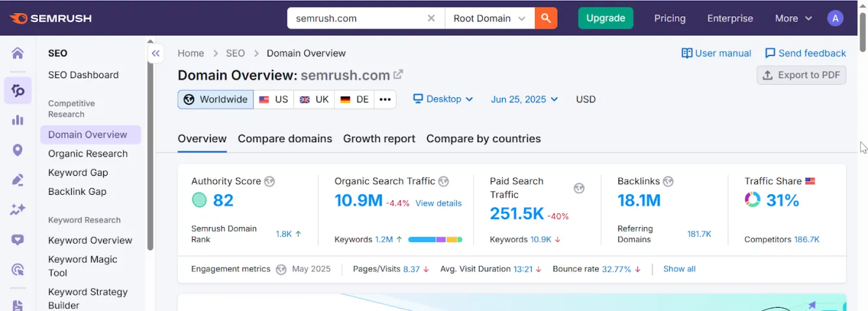Open semrush.com external link icon
Image resolution: width=868 pixels, height=311 pixels.
click(398, 74)
